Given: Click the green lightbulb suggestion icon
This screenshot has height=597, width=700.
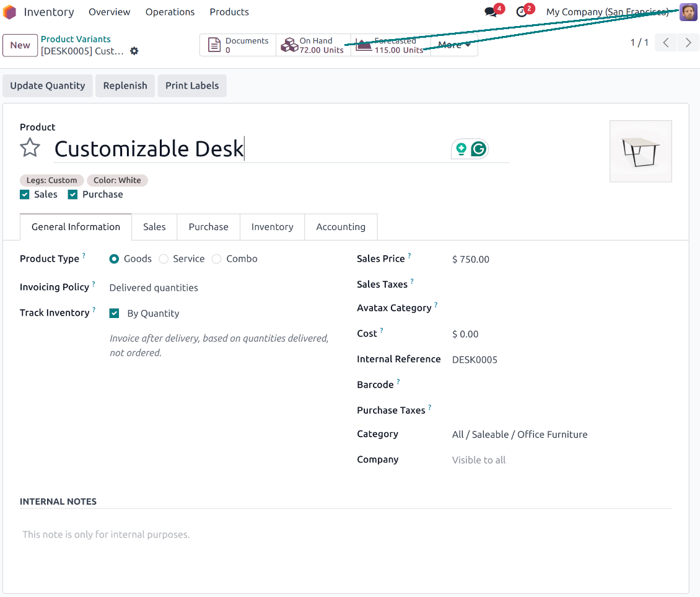Looking at the screenshot, I should 461,149.
